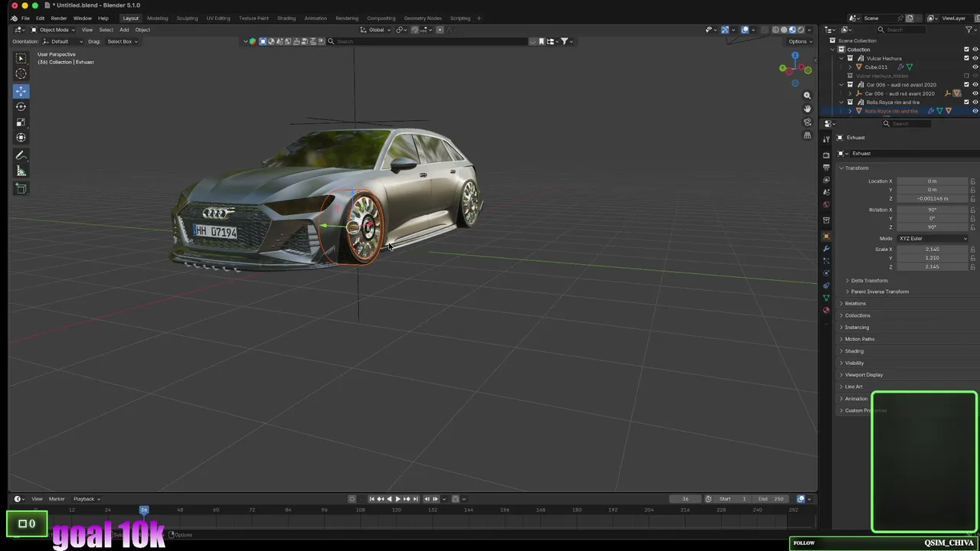
Task: Open the Particles properties tab
Action: click(826, 261)
